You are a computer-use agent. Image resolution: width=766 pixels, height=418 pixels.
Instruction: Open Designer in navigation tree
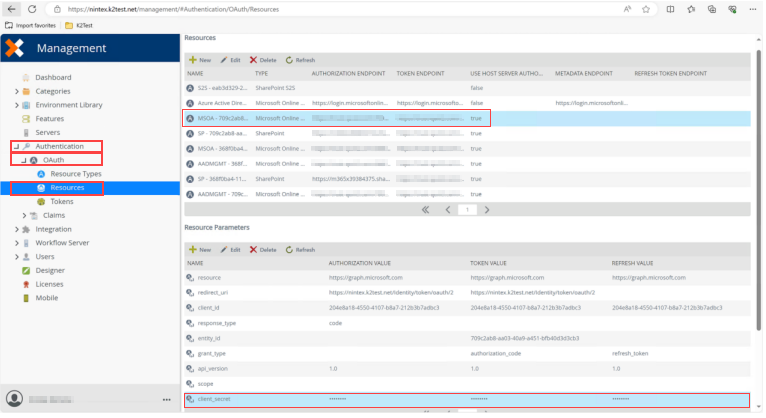50,270
